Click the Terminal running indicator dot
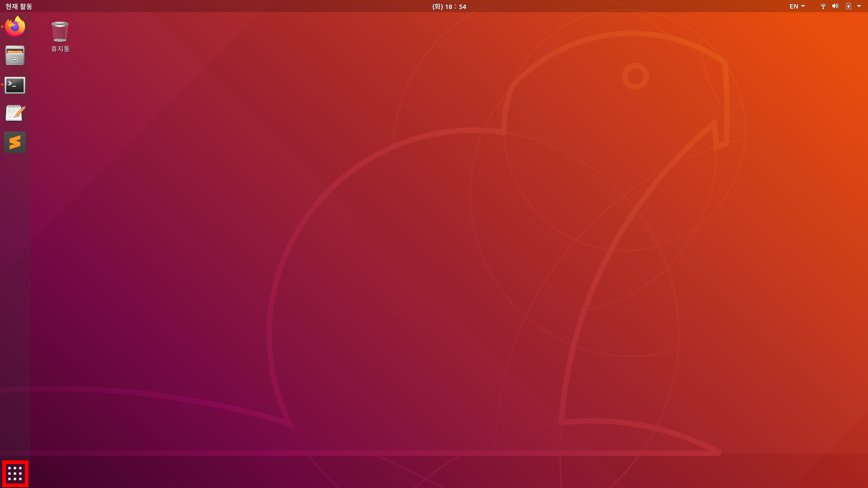The height and width of the screenshot is (488, 868). click(x=2, y=84)
